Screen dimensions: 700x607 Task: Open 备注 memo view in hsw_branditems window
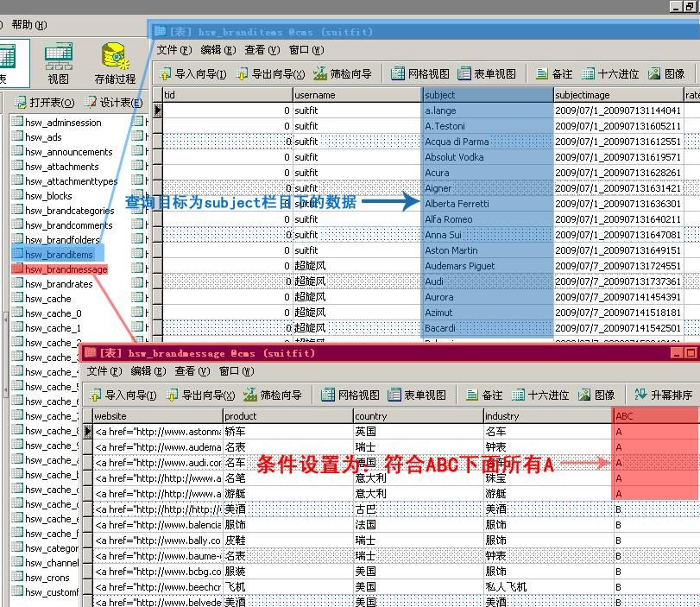point(554,73)
